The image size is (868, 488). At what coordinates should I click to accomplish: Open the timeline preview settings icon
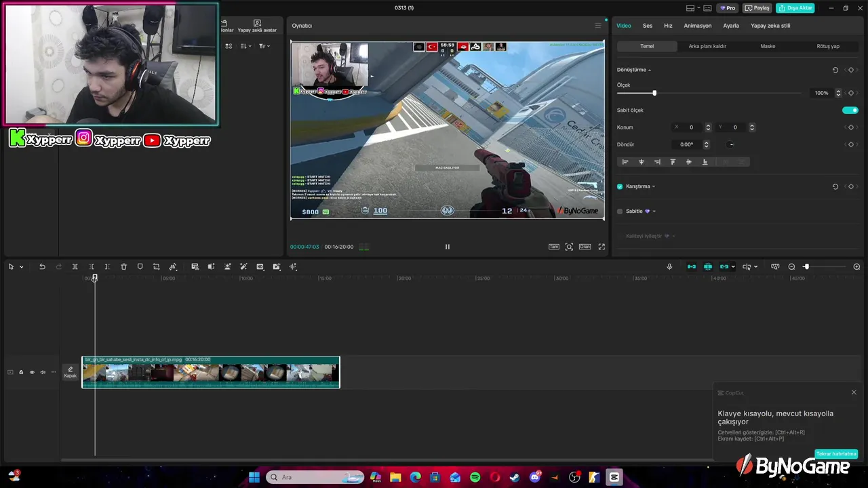pyautogui.click(x=775, y=266)
